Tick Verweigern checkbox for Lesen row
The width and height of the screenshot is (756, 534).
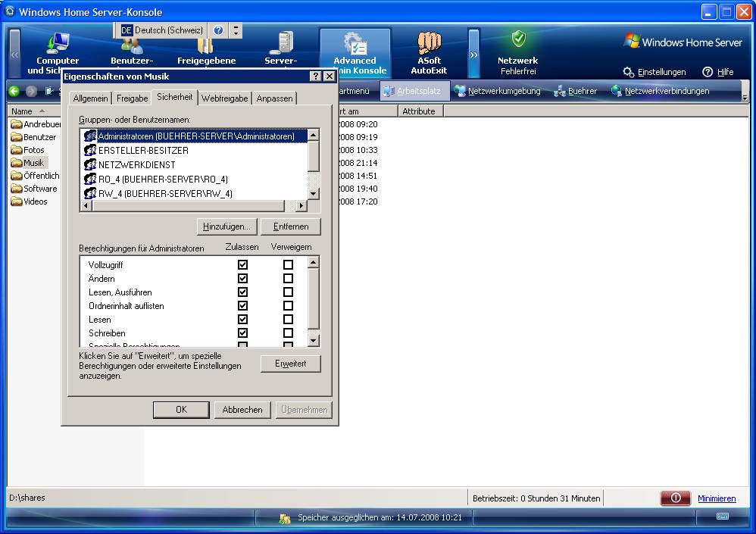(x=289, y=319)
